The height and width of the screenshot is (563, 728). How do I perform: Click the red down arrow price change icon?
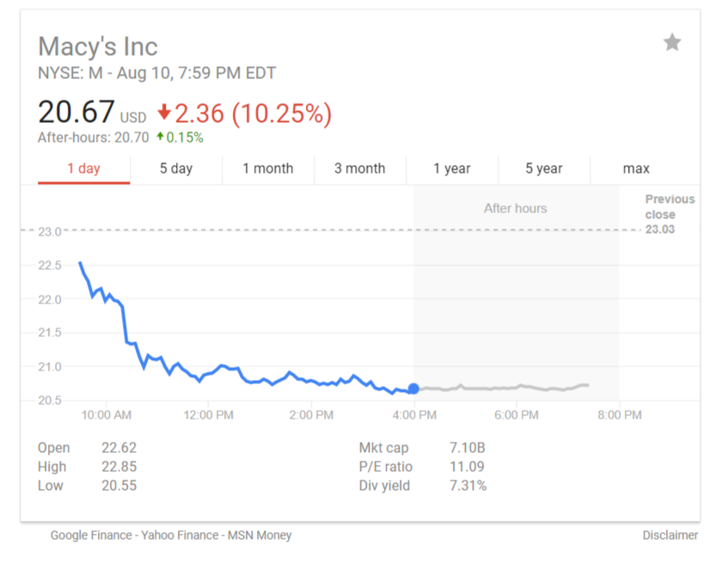coord(164,113)
